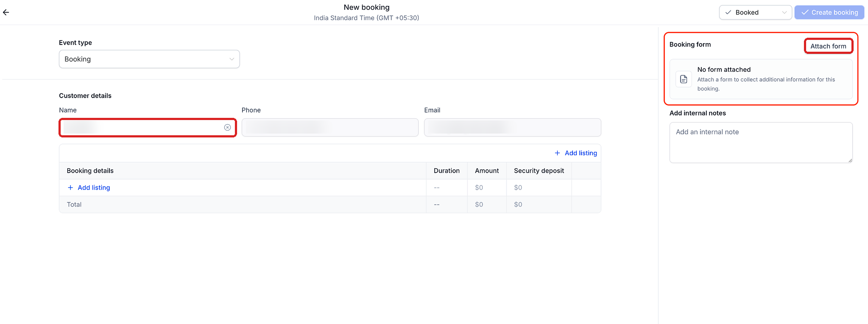This screenshot has height=324, width=868.
Task: Clear the Name field with x icon
Action: [x=227, y=127]
